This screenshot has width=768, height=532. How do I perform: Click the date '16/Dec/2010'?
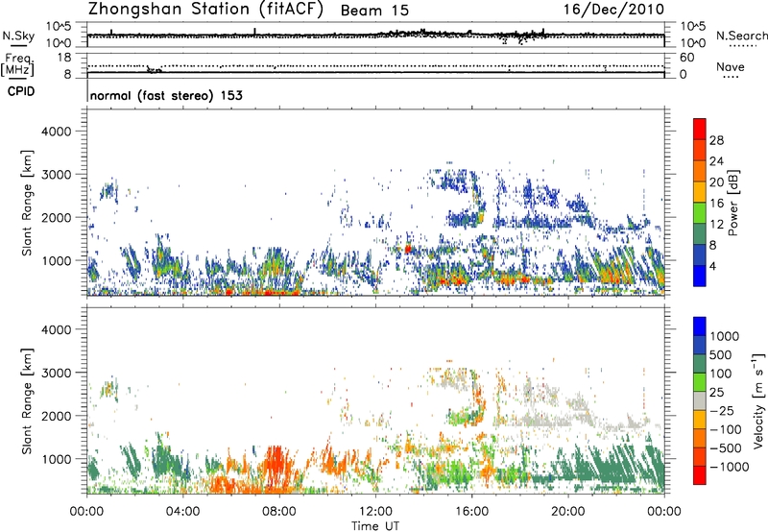(613, 9)
